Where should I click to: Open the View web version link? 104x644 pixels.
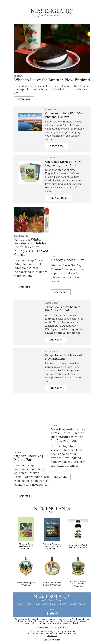pyautogui.click(x=52, y=640)
